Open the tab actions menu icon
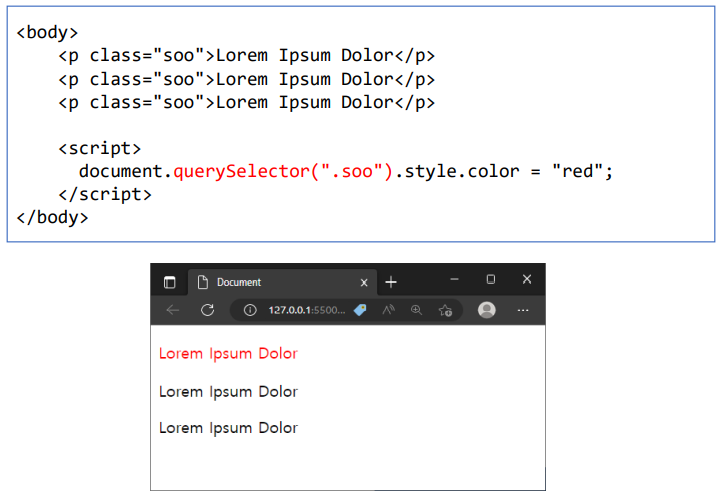This screenshot has width=717, height=492. coord(169,282)
